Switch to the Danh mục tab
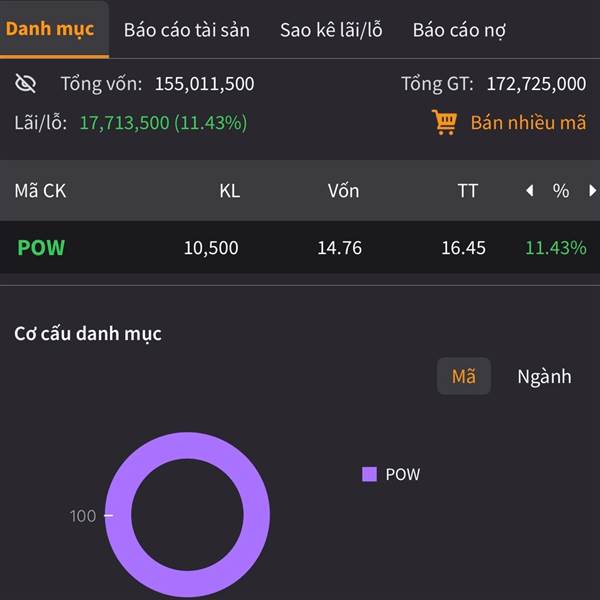Image resolution: width=600 pixels, height=600 pixels. click(50, 29)
